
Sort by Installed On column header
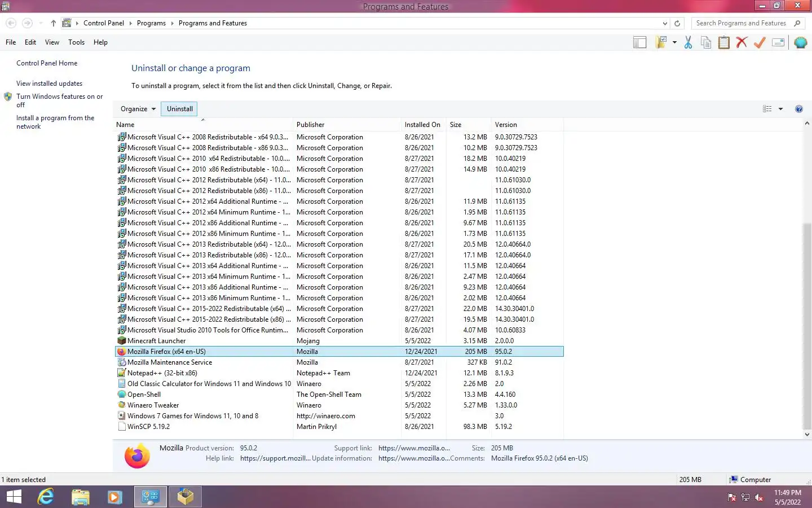[x=423, y=125]
